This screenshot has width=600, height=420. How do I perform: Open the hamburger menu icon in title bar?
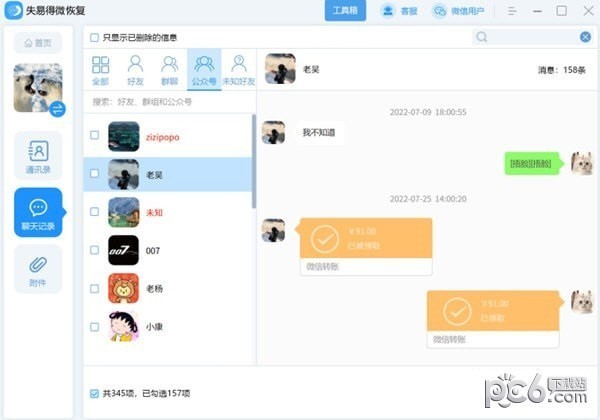pos(512,11)
